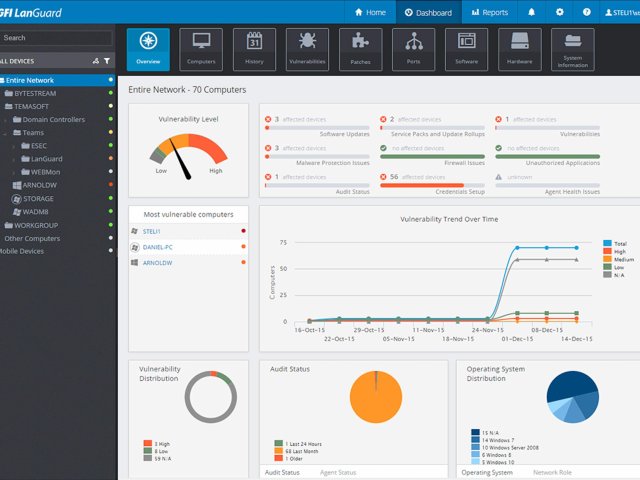
Task: Toggle the N/A series in the chart legend
Action: point(618,275)
